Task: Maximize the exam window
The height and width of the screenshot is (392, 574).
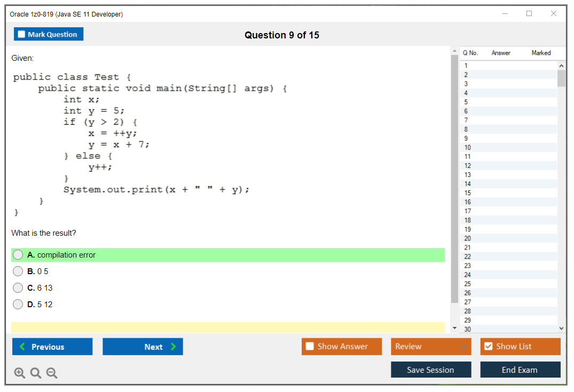Action: (529, 14)
